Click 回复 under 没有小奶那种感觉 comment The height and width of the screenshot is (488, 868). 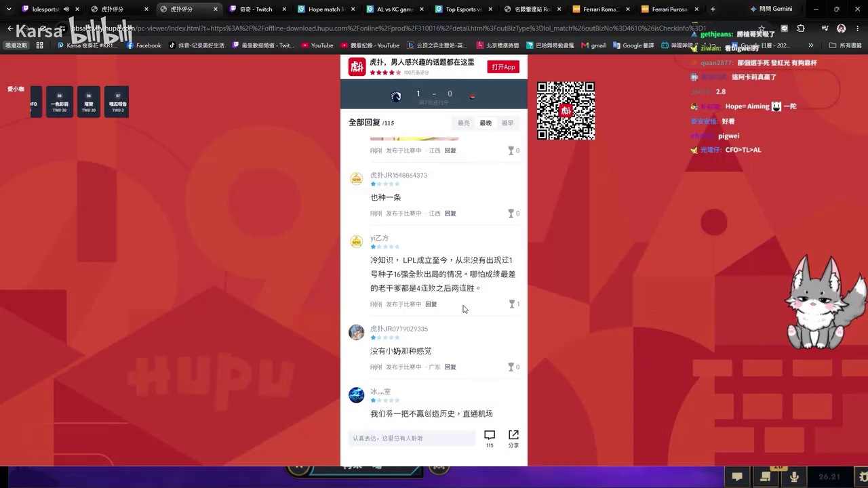pyautogui.click(x=450, y=367)
